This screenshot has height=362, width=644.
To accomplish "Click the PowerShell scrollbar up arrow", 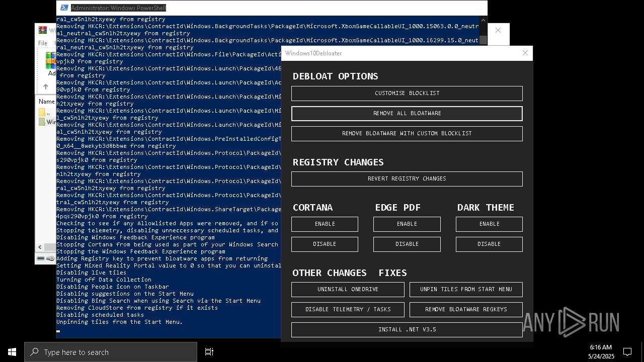I will [x=483, y=20].
